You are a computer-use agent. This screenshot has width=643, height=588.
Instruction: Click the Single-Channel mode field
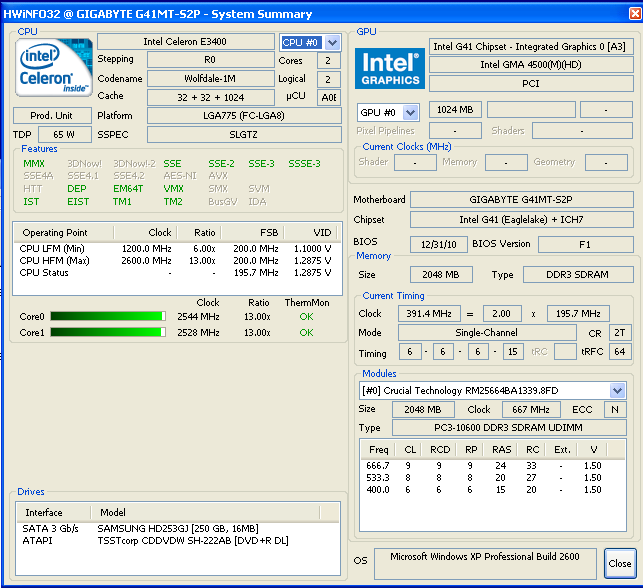[x=487, y=333]
